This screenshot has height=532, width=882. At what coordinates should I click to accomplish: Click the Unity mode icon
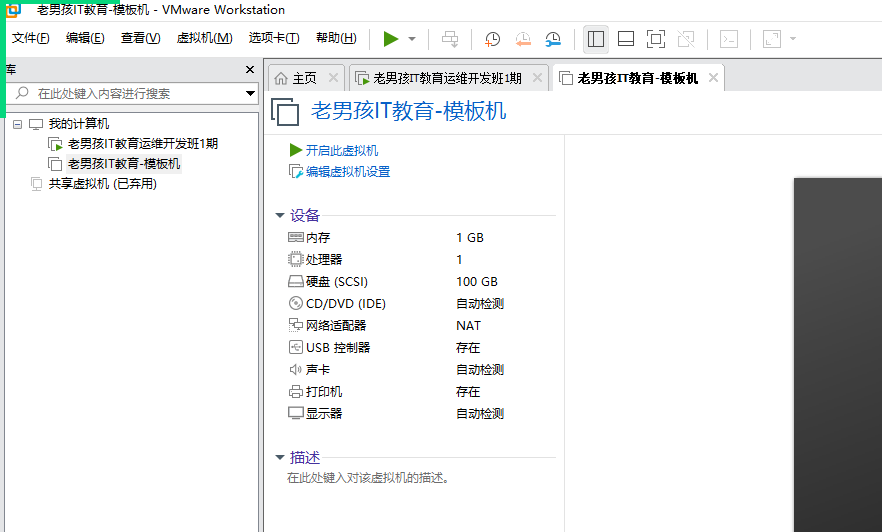(686, 39)
